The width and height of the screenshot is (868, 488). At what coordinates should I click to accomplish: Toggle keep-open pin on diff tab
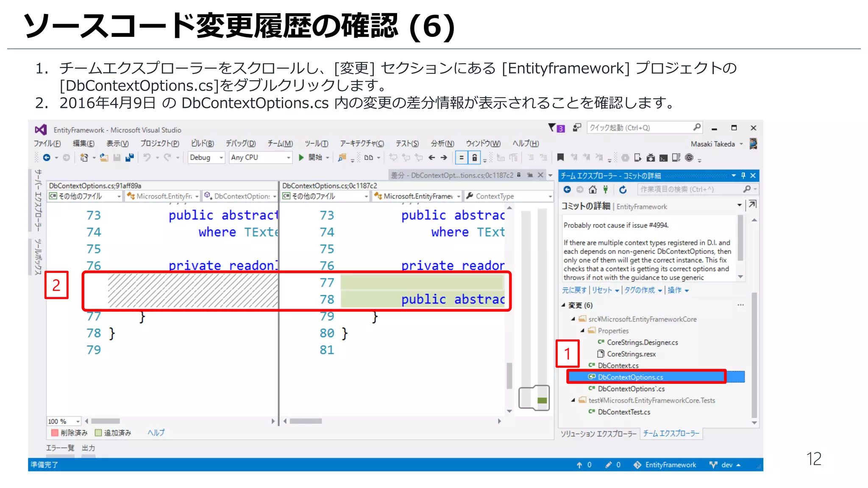[530, 175]
